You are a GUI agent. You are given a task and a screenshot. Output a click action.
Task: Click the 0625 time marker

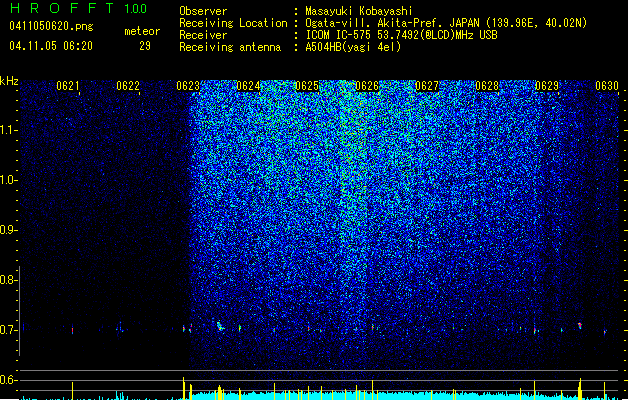click(x=307, y=86)
